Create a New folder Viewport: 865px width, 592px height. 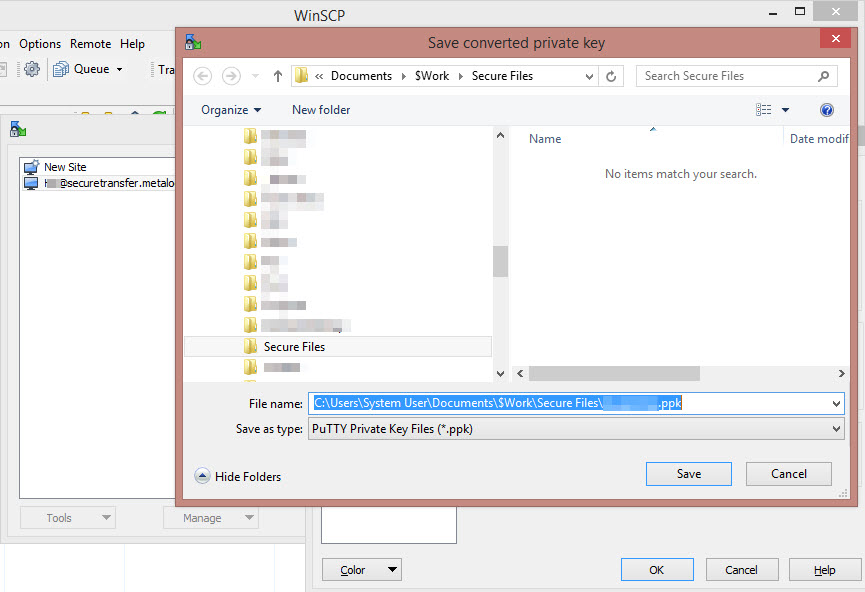[x=321, y=110]
